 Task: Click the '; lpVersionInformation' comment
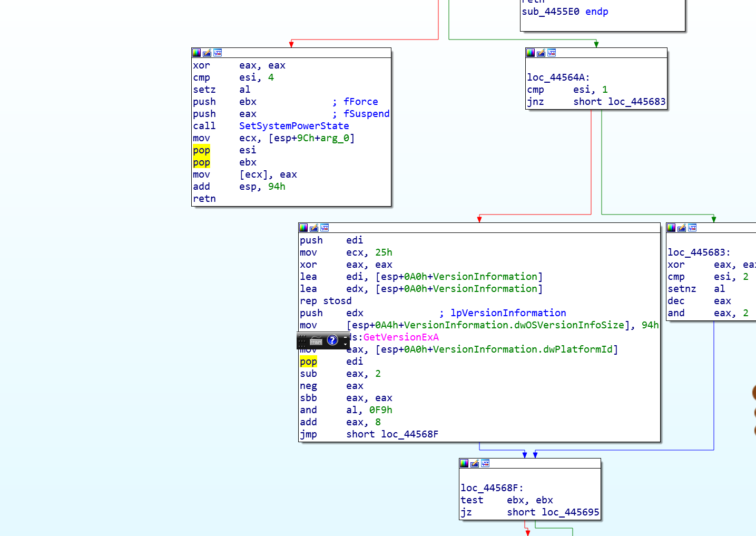pyautogui.click(x=503, y=313)
